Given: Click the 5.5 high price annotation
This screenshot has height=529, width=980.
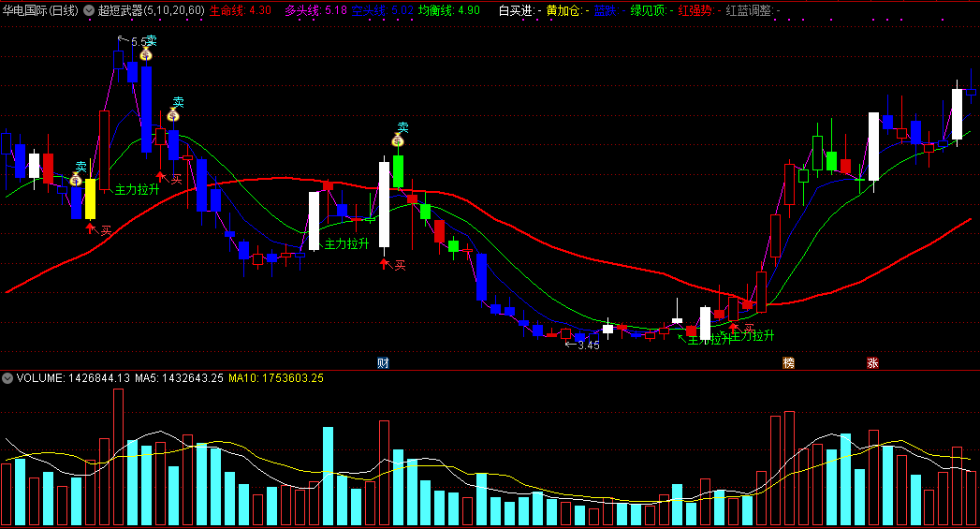Looking at the screenshot, I should (139, 42).
